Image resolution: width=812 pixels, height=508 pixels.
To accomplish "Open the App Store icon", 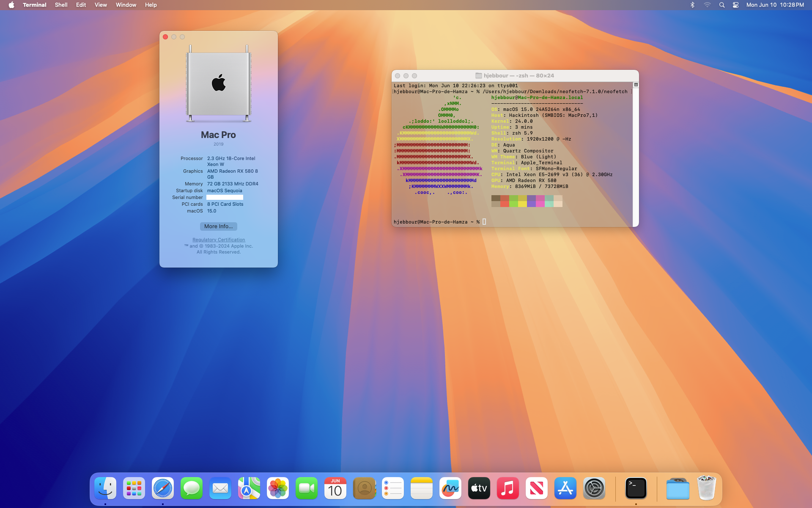I will [x=565, y=489].
